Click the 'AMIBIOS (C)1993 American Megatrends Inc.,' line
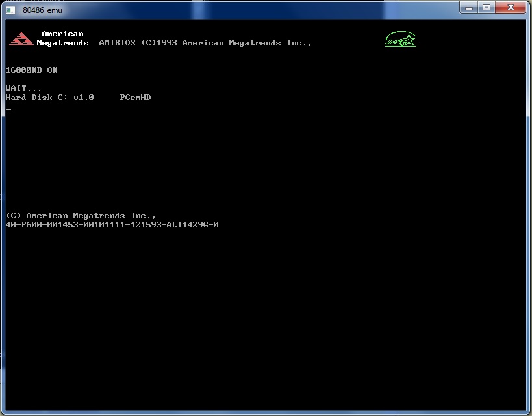Screen dimensions: 532x416 [x=205, y=43]
